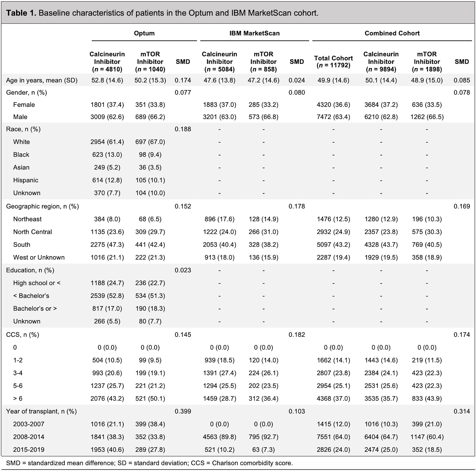The image size is (476, 471).
Task: Click the Total Cohort (n = 11792) header
Action: [334, 62]
